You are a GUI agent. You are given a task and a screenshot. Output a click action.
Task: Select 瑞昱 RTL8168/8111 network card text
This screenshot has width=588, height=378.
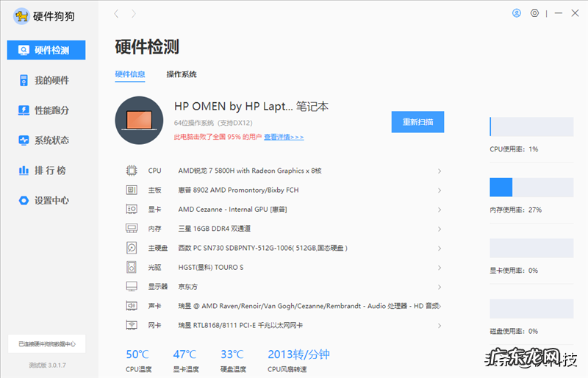click(240, 326)
